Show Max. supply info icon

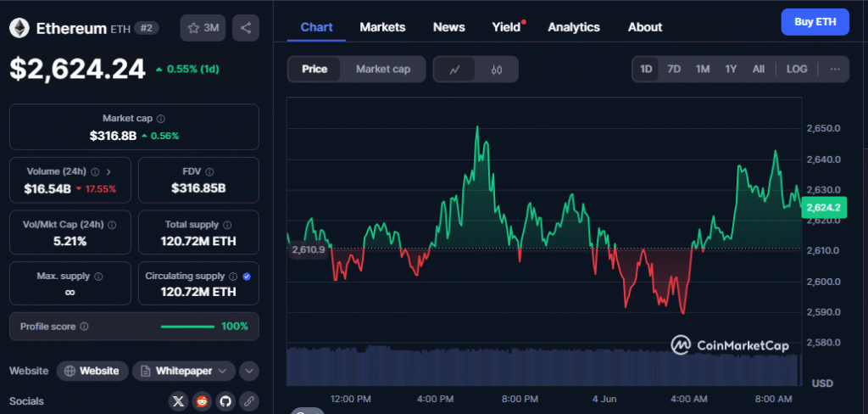(98, 276)
